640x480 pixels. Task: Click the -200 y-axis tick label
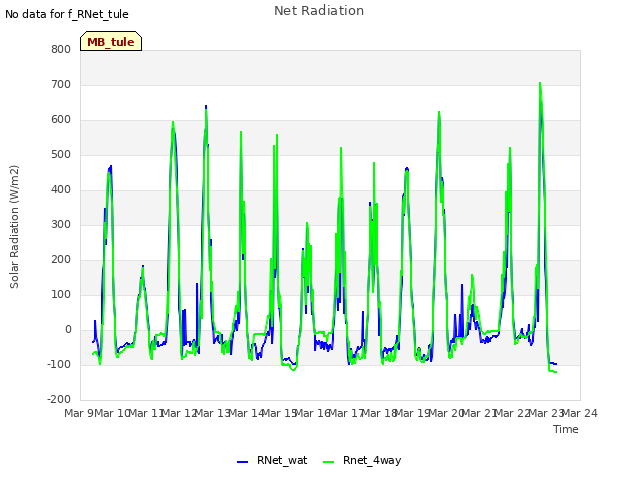coord(59,400)
